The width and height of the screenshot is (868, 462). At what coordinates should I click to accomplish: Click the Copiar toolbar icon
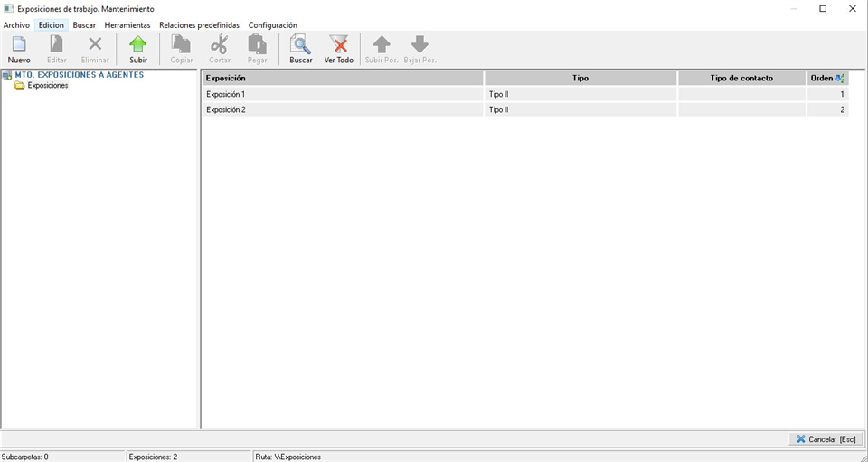[x=182, y=45]
